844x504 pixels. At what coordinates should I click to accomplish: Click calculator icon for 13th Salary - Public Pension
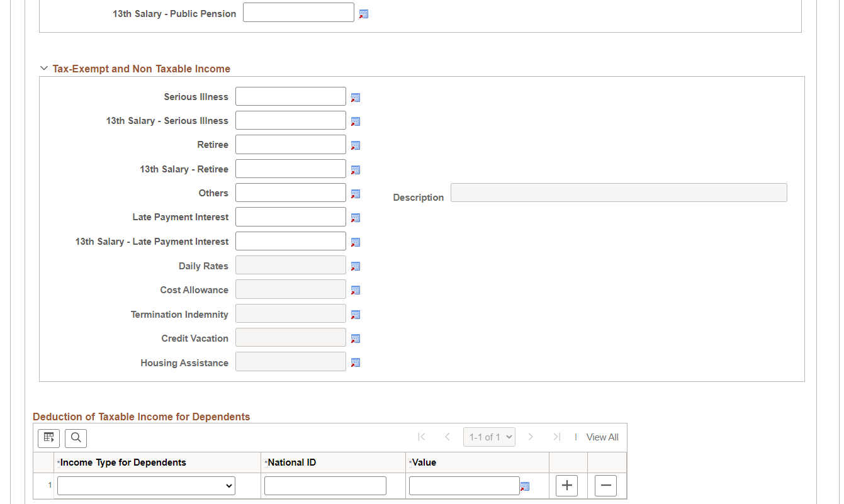(x=363, y=14)
